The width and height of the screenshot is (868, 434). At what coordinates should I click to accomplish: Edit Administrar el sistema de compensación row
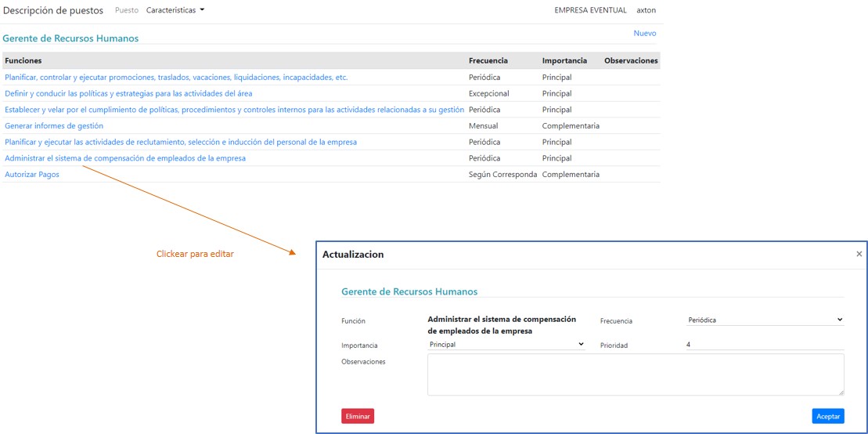tap(125, 158)
